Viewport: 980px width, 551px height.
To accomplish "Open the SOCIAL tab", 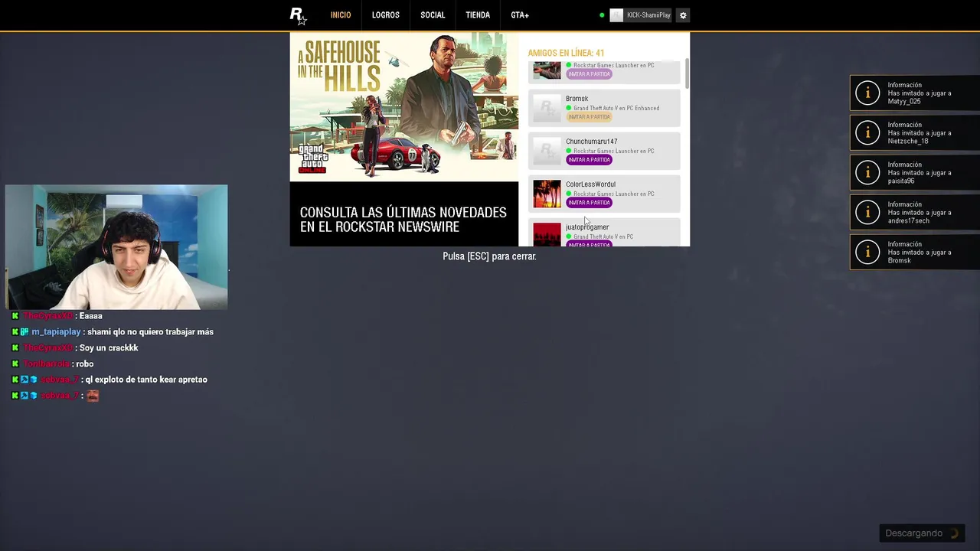I will tap(433, 15).
